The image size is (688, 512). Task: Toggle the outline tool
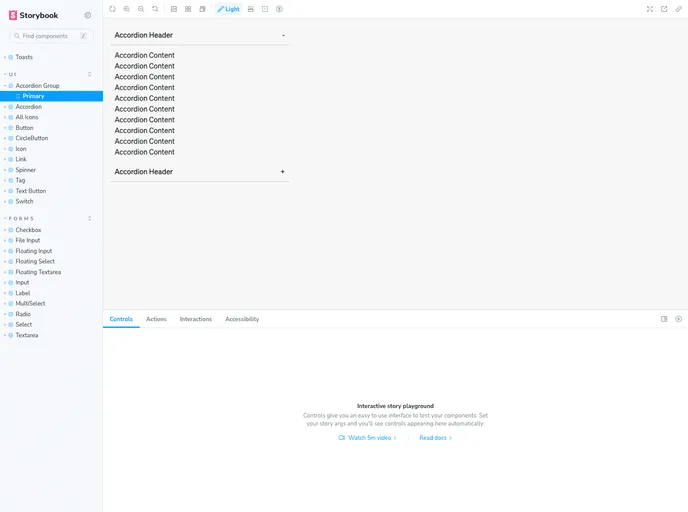265,9
